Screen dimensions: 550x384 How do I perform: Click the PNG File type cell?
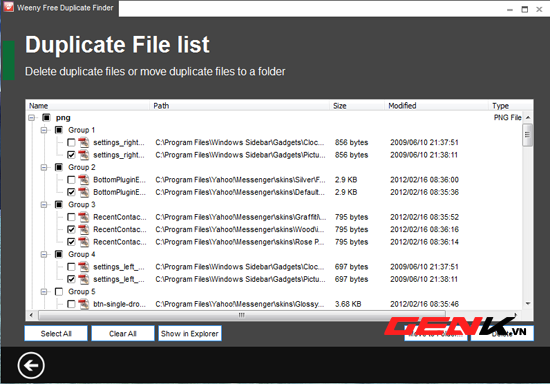click(508, 117)
